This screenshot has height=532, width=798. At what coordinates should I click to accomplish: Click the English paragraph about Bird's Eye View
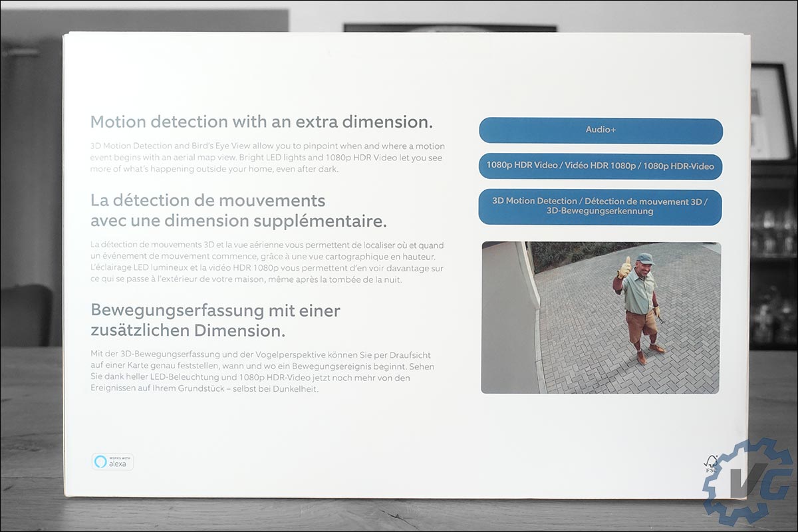267,158
